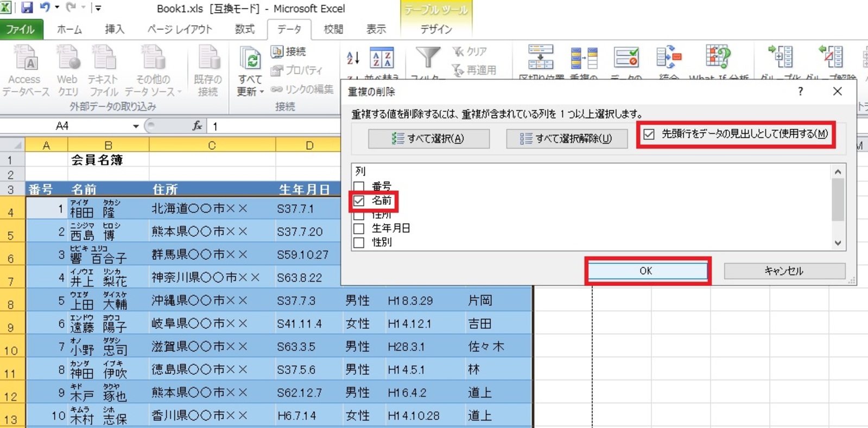Click the 再適用 filter button
This screenshot has width=868, height=428.
tap(474, 71)
